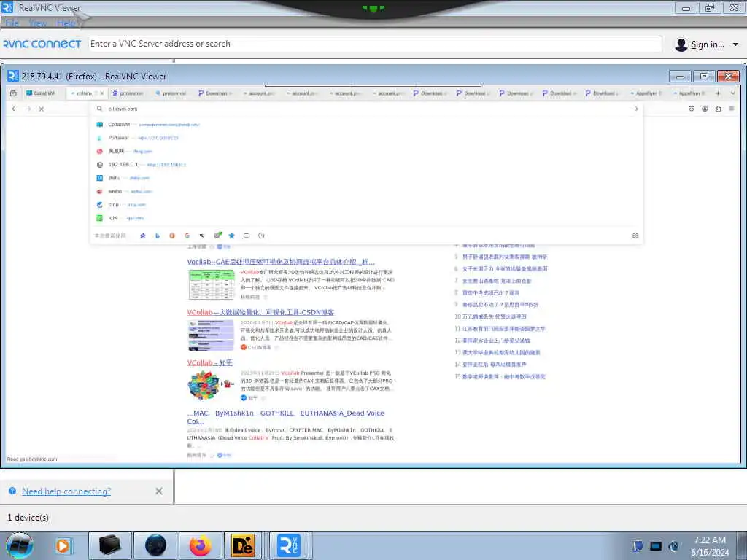Open CSDN result thumbnail image
Screen dimensions: 747x560
(x=212, y=335)
